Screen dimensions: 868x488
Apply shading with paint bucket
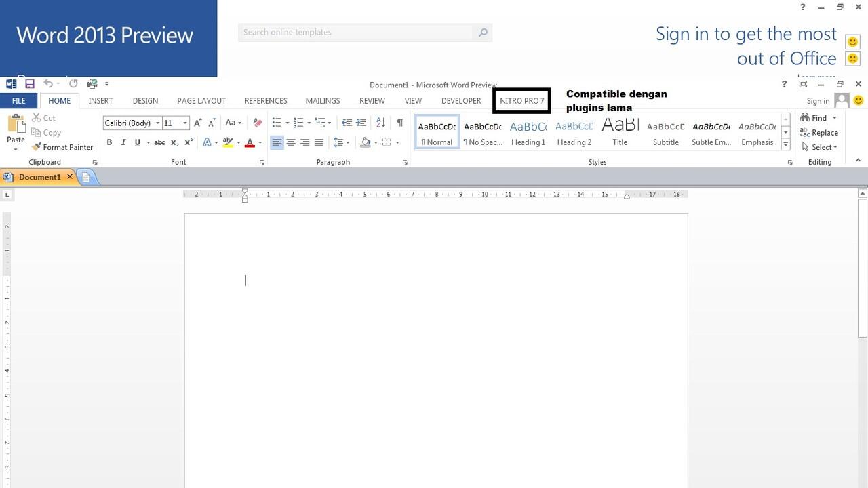pos(366,142)
